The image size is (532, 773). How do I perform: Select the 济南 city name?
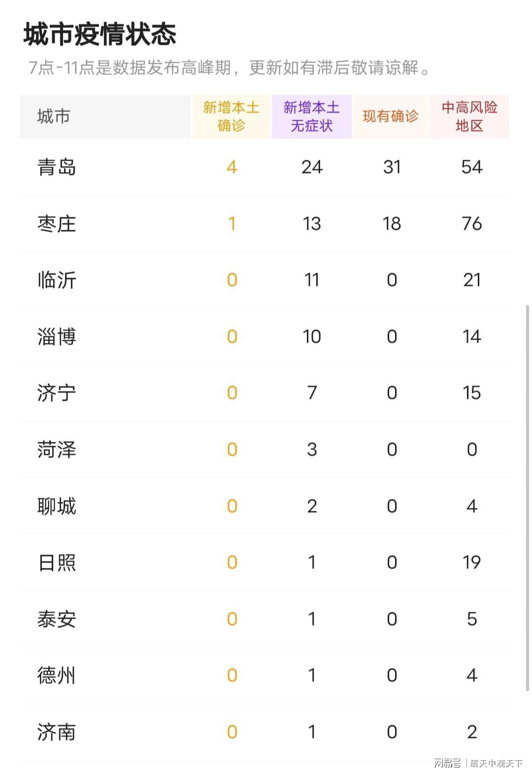pos(57,732)
